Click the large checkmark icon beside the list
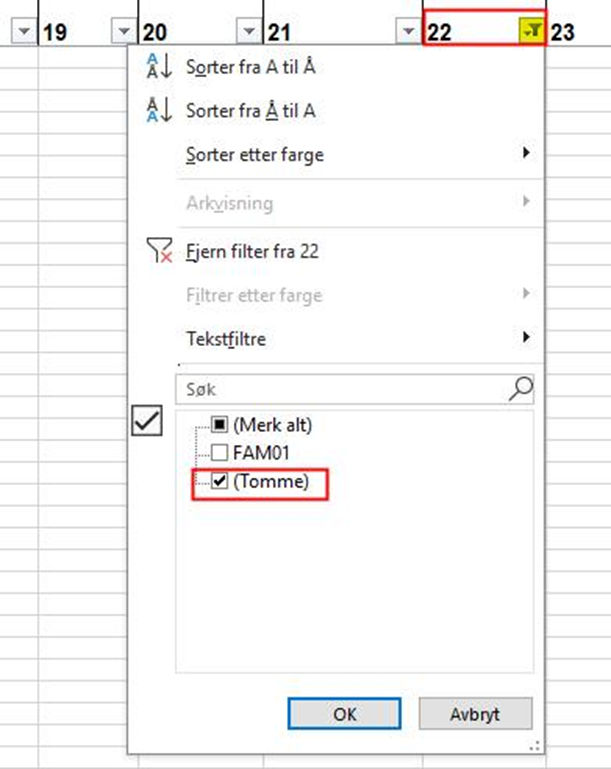The width and height of the screenshot is (611, 769). [x=147, y=423]
